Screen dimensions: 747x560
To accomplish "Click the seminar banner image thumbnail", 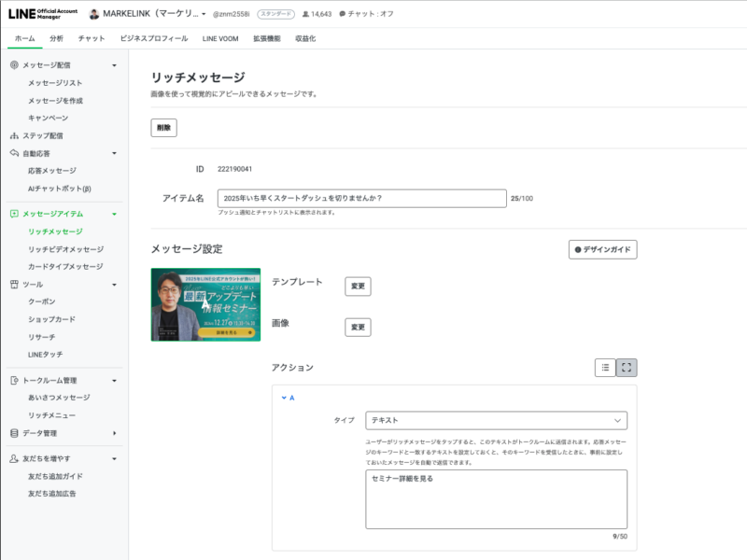I will (x=205, y=304).
